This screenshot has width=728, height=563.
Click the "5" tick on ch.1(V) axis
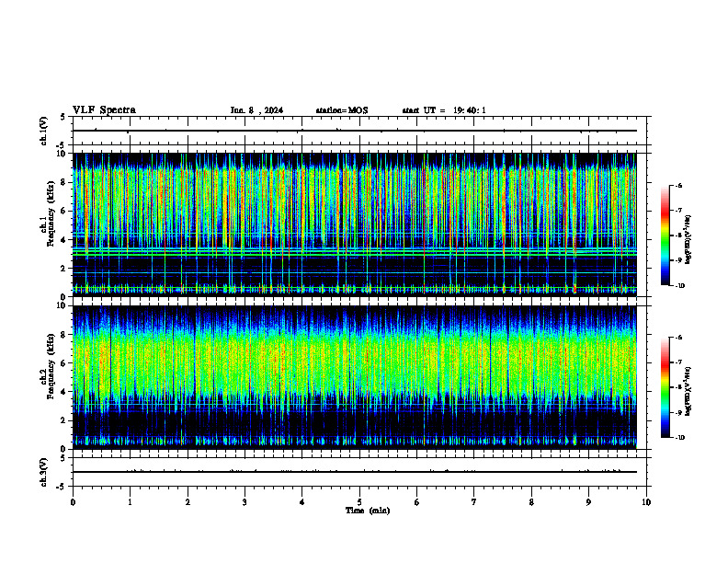tap(64, 118)
